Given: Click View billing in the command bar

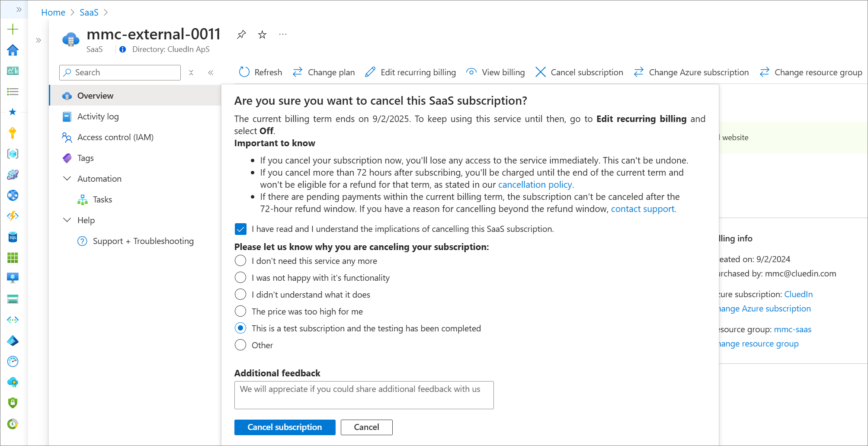Looking at the screenshot, I should [x=495, y=72].
